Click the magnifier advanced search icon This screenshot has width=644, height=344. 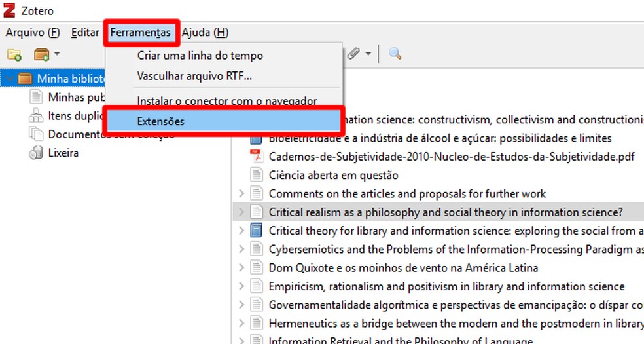(x=395, y=54)
